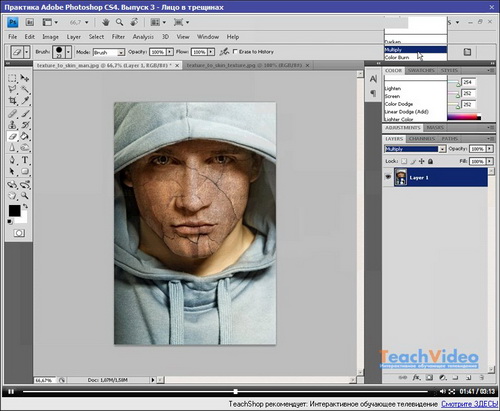Image resolution: width=500 pixels, height=411 pixels.
Task: Select the Path Selection tool
Action: tap(12, 171)
